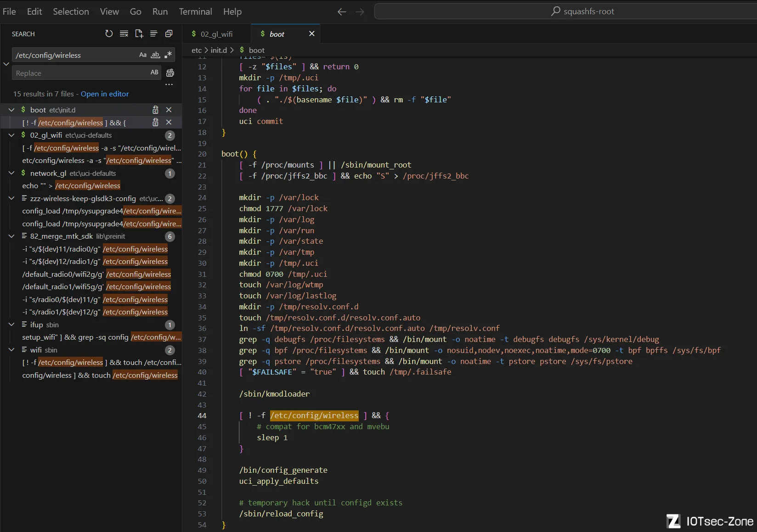Click the etc breadcrumb segment
Image resolution: width=757 pixels, height=532 pixels.
197,50
